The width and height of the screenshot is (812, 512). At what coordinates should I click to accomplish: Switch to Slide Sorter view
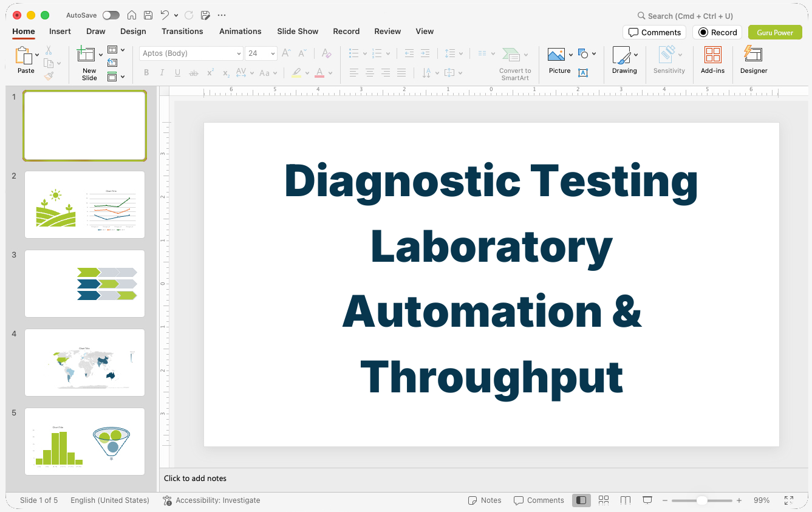(604, 500)
